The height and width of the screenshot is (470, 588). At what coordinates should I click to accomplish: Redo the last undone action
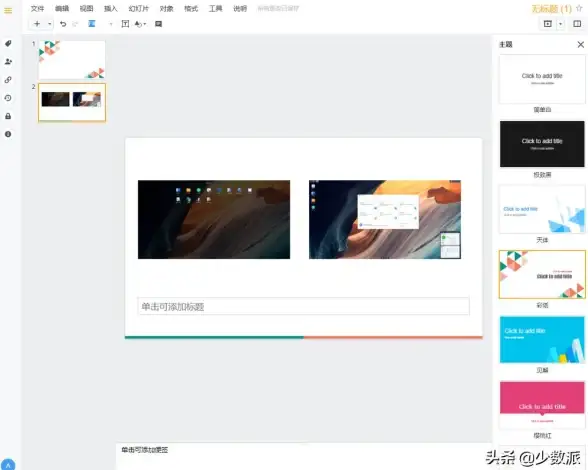(x=75, y=24)
